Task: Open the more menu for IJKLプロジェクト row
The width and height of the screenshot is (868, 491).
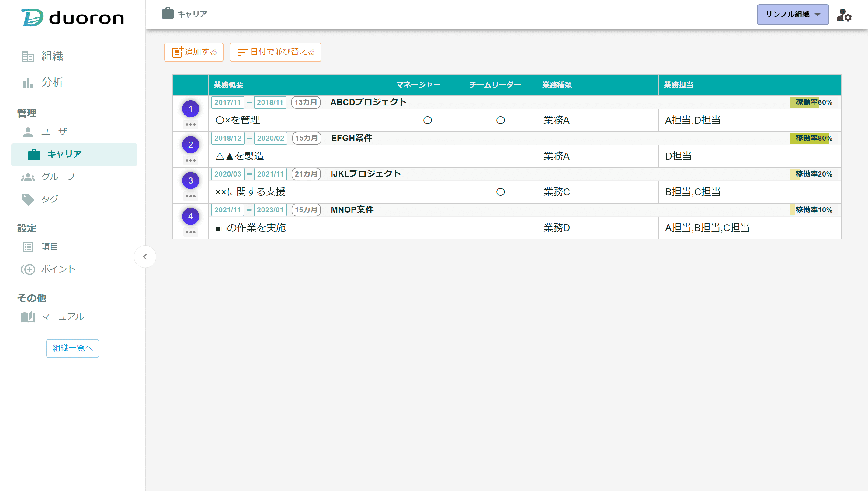Action: pyautogui.click(x=191, y=196)
